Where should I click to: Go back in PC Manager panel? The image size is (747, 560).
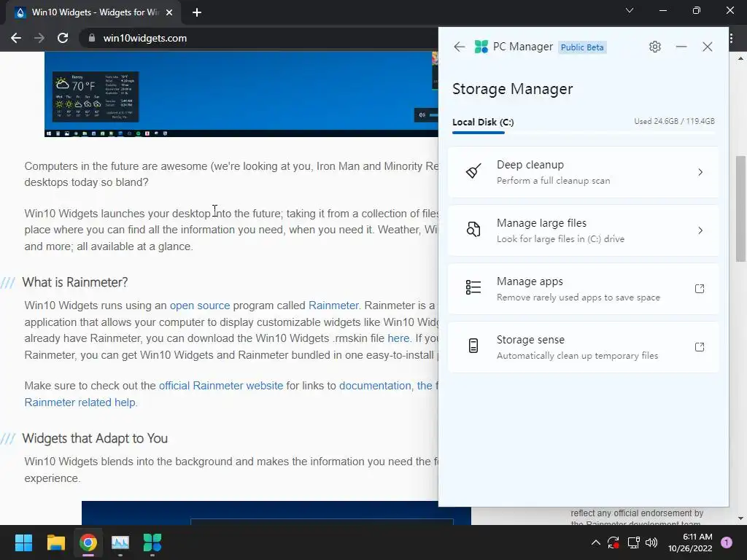click(460, 47)
